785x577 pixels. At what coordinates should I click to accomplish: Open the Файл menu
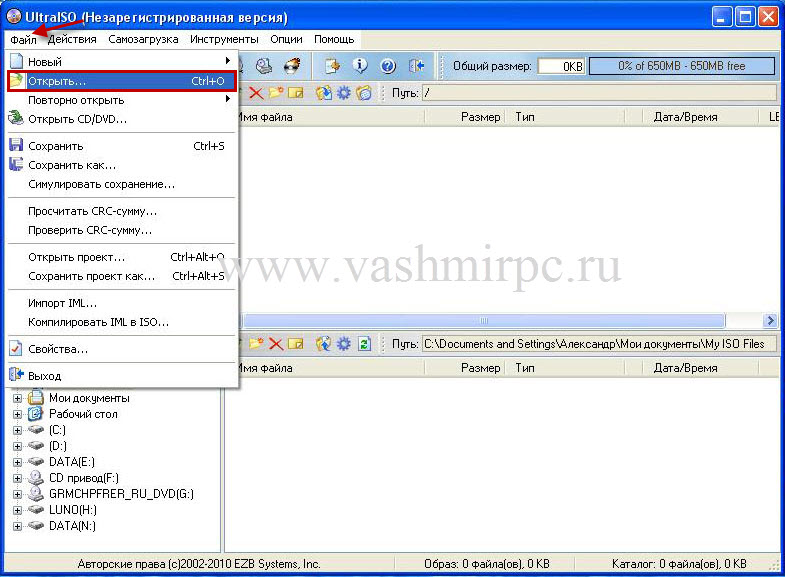pos(23,39)
